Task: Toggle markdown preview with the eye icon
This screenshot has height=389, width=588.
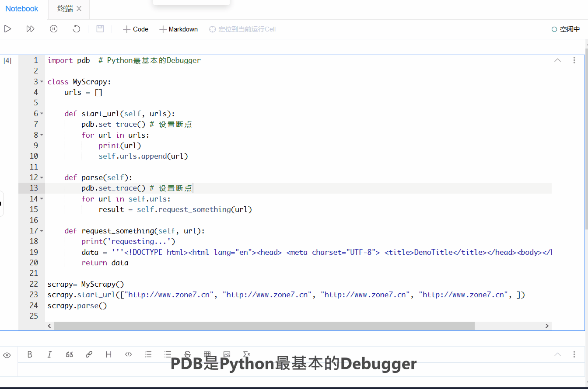Action: pos(7,354)
